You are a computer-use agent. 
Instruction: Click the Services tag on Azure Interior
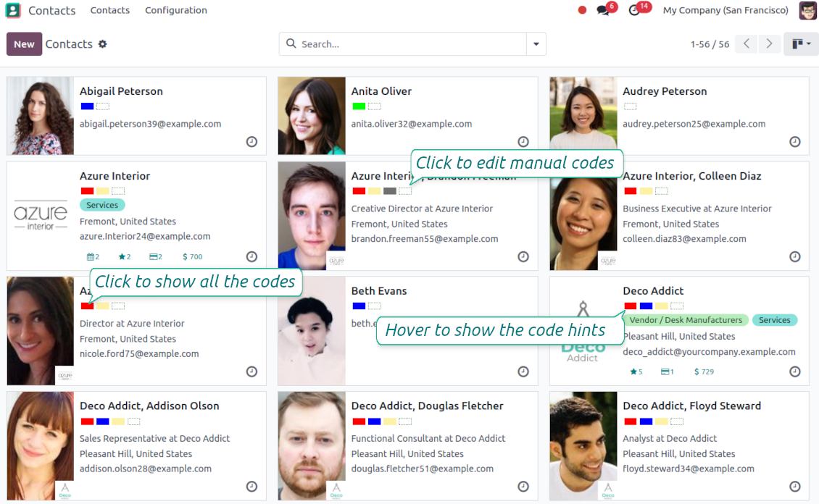pos(102,205)
